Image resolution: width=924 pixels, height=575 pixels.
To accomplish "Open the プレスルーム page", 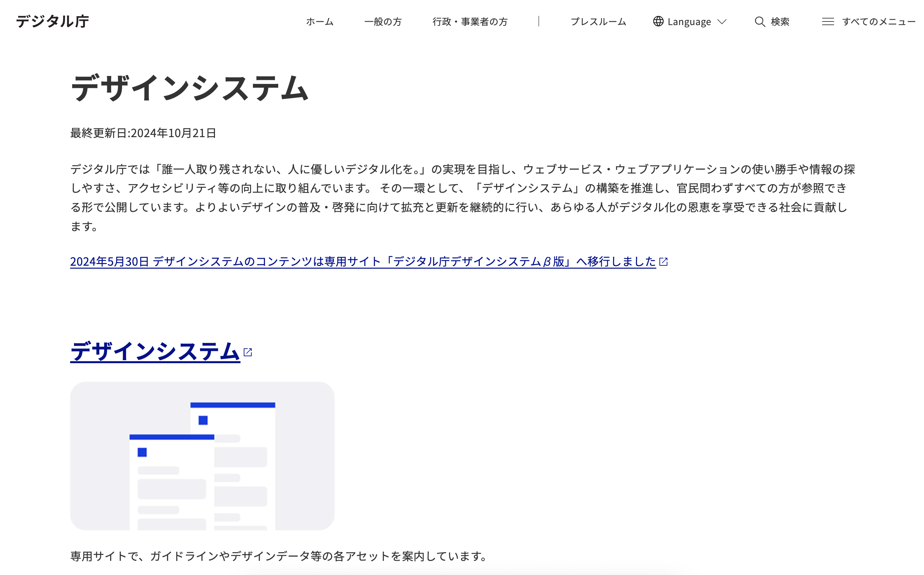I will [598, 22].
